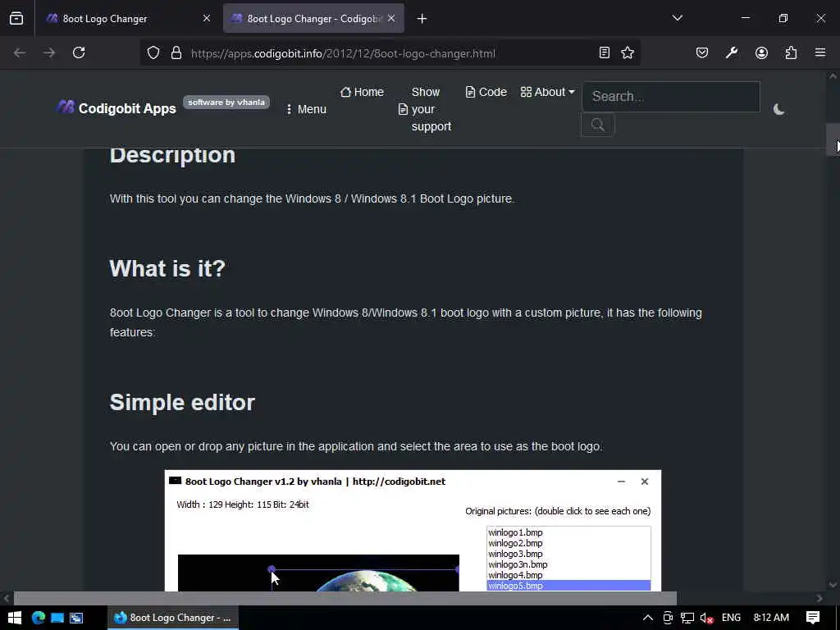Open the Pocket save icon

click(x=702, y=53)
